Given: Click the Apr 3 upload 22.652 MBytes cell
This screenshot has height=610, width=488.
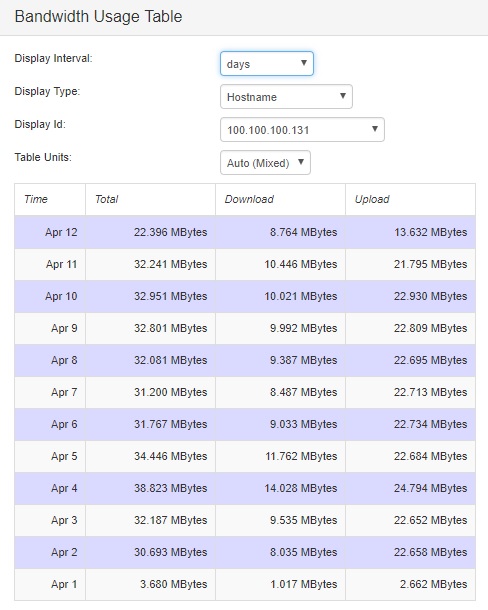Looking at the screenshot, I should pyautogui.click(x=410, y=520).
